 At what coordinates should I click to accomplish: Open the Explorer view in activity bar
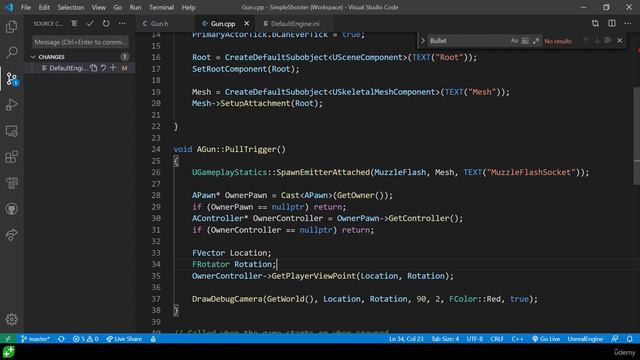(x=11, y=27)
